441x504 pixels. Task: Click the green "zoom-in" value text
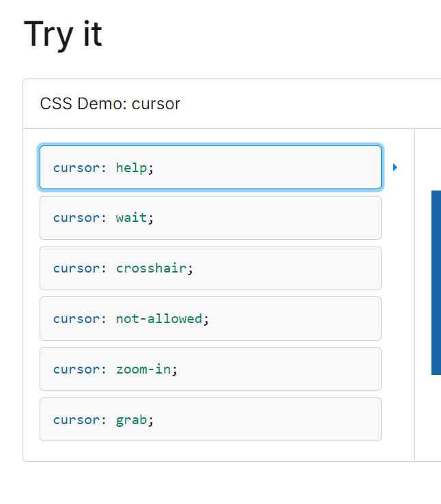point(143,369)
